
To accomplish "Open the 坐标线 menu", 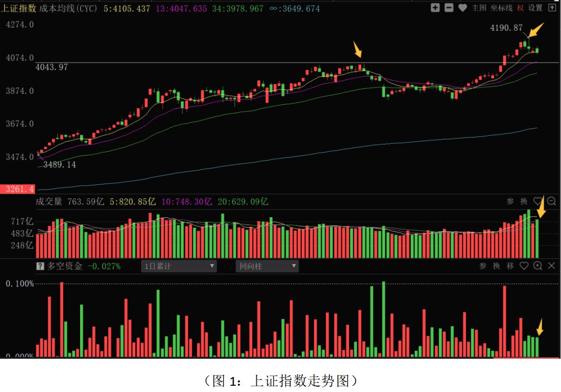I will point(501,8).
